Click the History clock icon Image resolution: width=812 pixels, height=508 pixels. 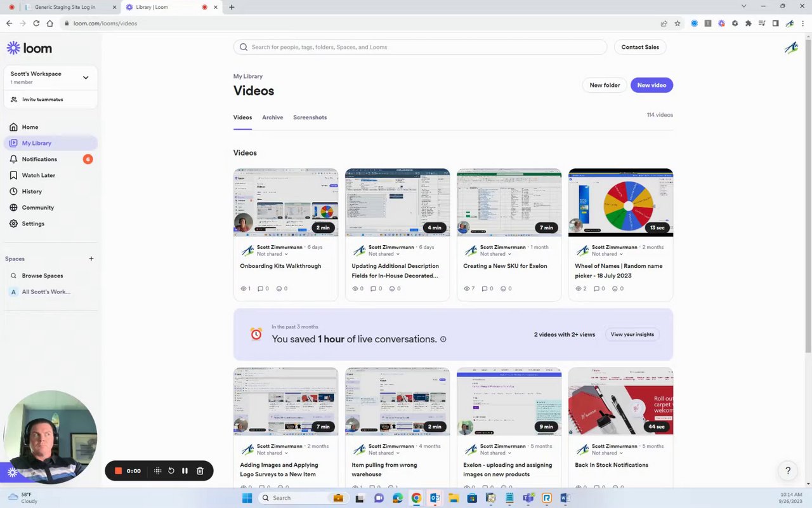[x=13, y=191]
